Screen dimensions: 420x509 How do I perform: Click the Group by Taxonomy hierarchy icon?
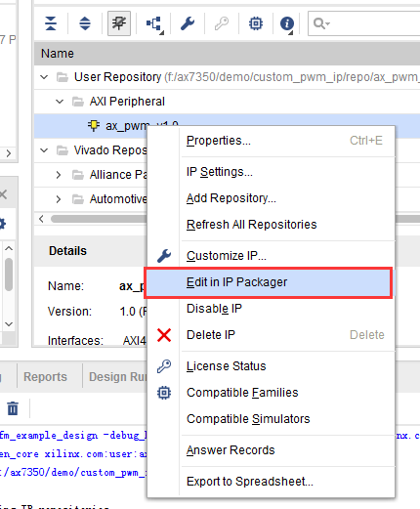(154, 24)
